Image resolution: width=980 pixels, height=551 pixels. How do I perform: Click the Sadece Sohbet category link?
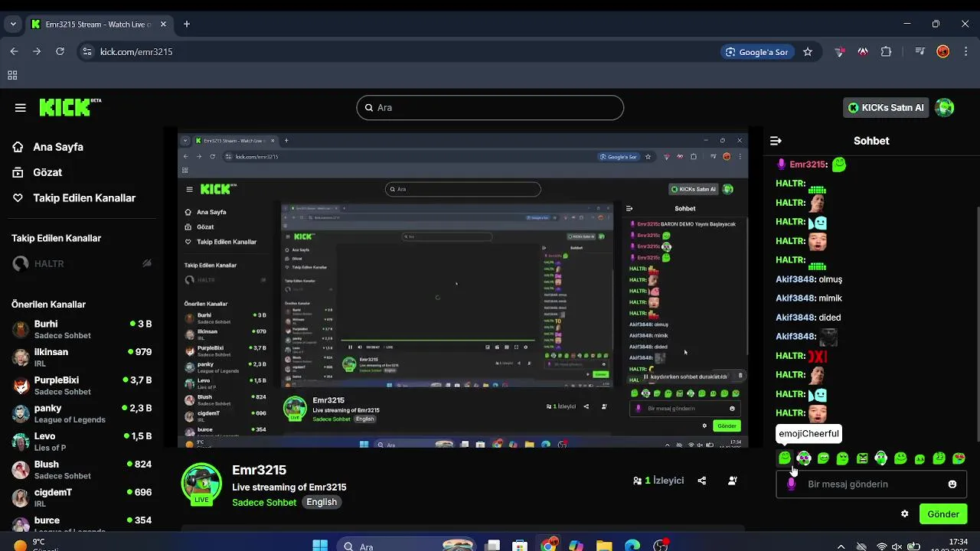point(264,502)
